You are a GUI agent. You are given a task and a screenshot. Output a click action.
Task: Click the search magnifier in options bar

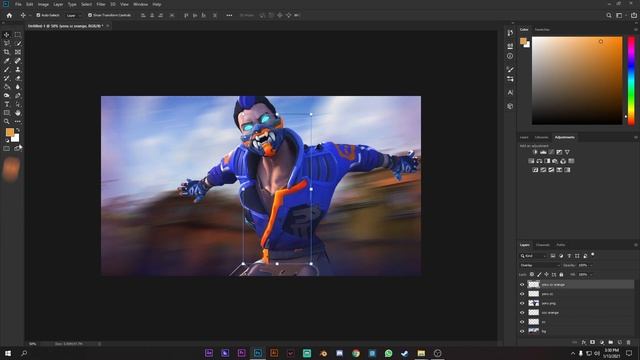(x=609, y=15)
